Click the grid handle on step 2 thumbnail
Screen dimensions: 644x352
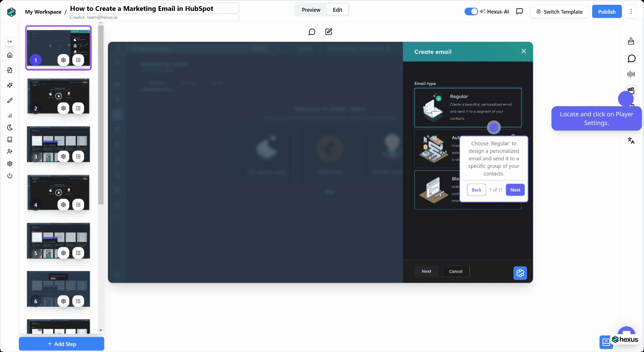pyautogui.click(x=78, y=108)
